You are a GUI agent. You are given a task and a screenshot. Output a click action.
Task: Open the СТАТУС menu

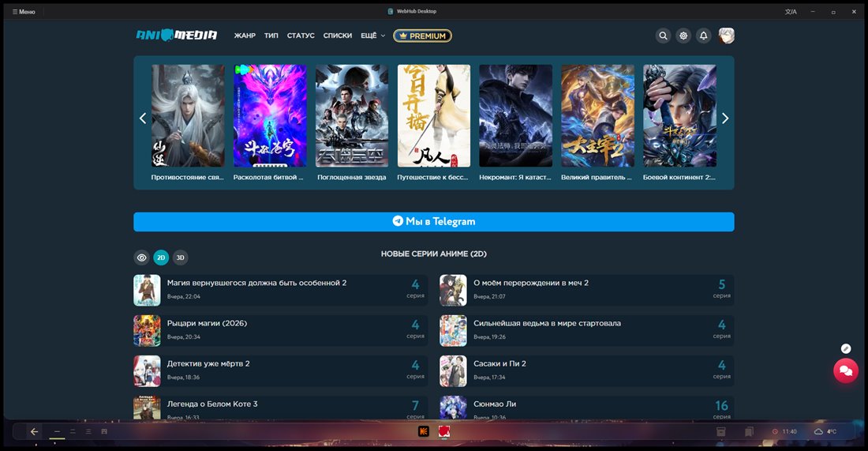pos(301,36)
